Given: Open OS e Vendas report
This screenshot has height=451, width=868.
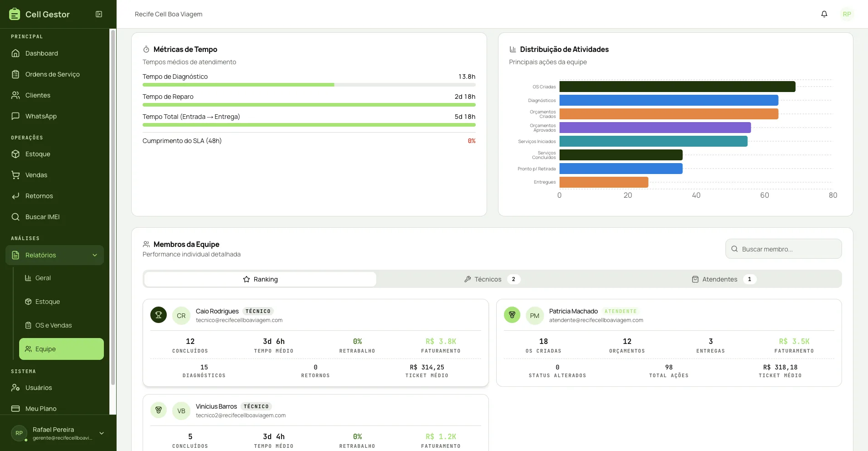Looking at the screenshot, I should click(x=62, y=325).
